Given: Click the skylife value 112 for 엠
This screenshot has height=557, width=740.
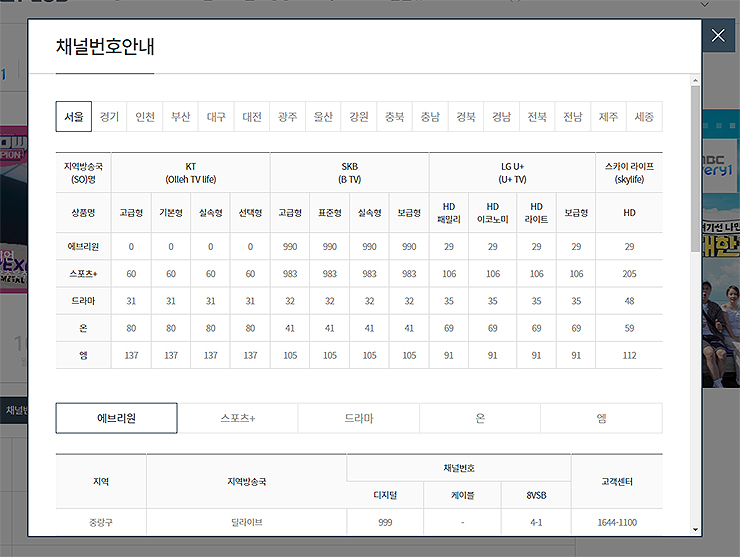Looking at the screenshot, I should coord(629,355).
